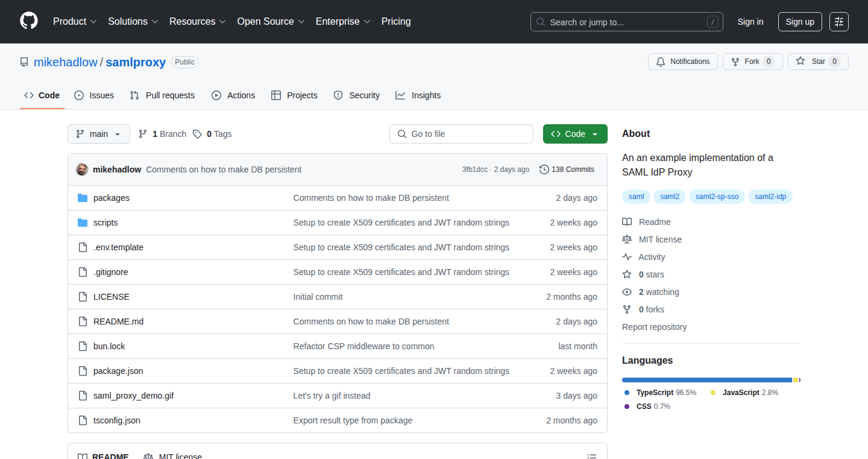Click the saml_proxy_demo.gif file icon

tap(83, 396)
